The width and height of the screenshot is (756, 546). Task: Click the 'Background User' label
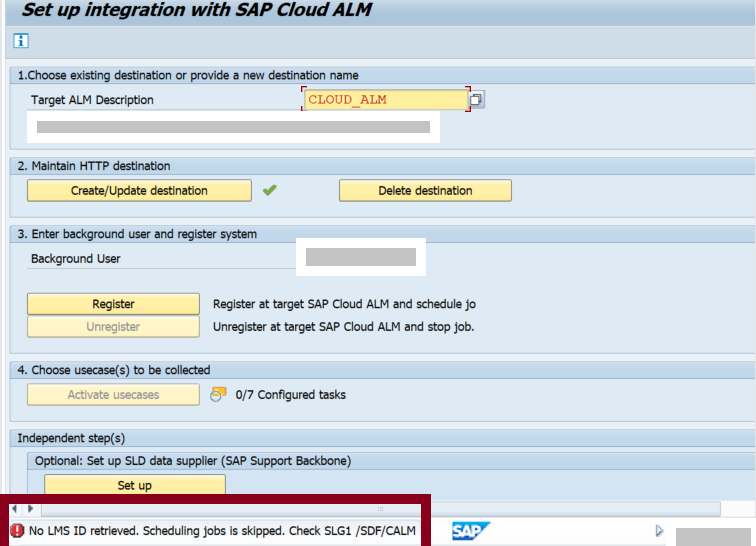[x=76, y=259]
